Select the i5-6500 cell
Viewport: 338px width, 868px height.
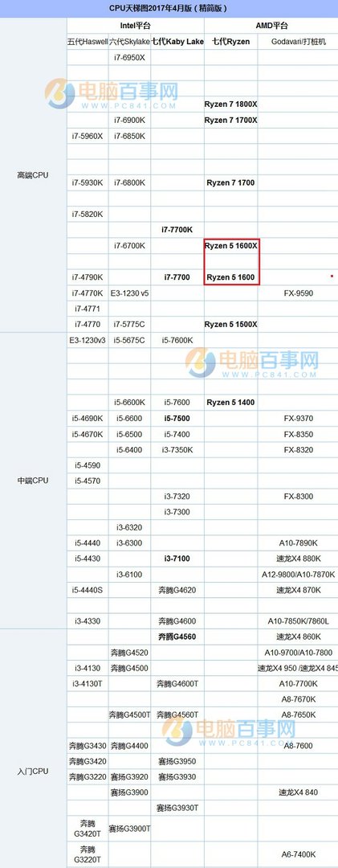coord(129,434)
